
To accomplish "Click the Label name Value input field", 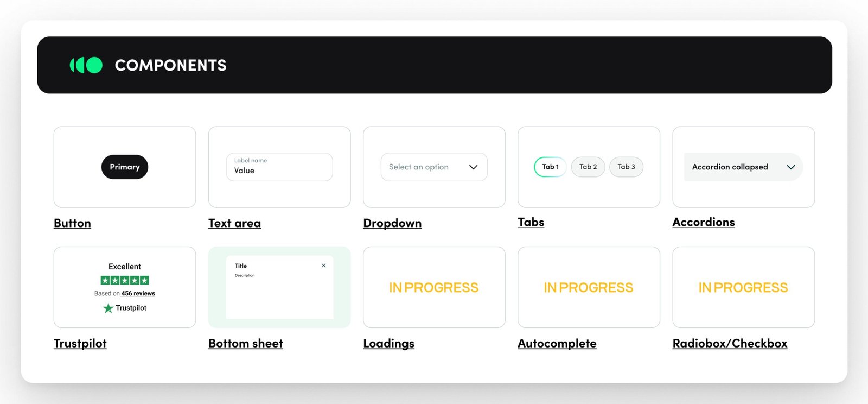I will (x=279, y=167).
